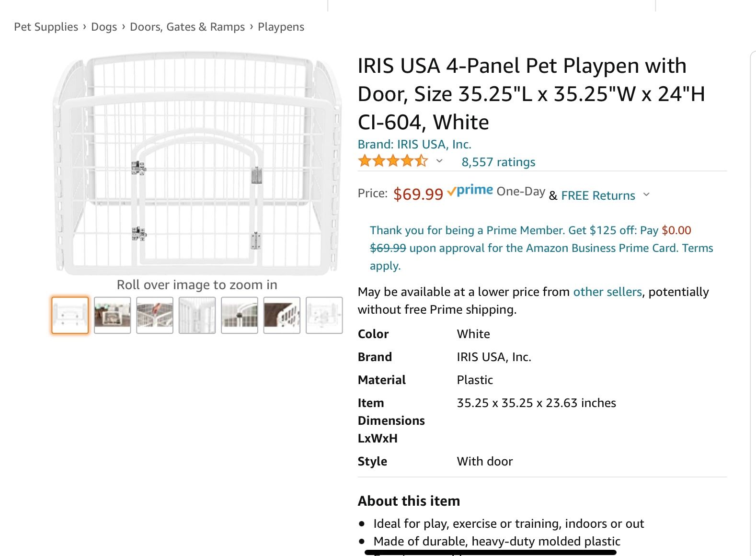The image size is (756, 556).
Task: Expand the star rating breakdown arrow
Action: (x=439, y=161)
